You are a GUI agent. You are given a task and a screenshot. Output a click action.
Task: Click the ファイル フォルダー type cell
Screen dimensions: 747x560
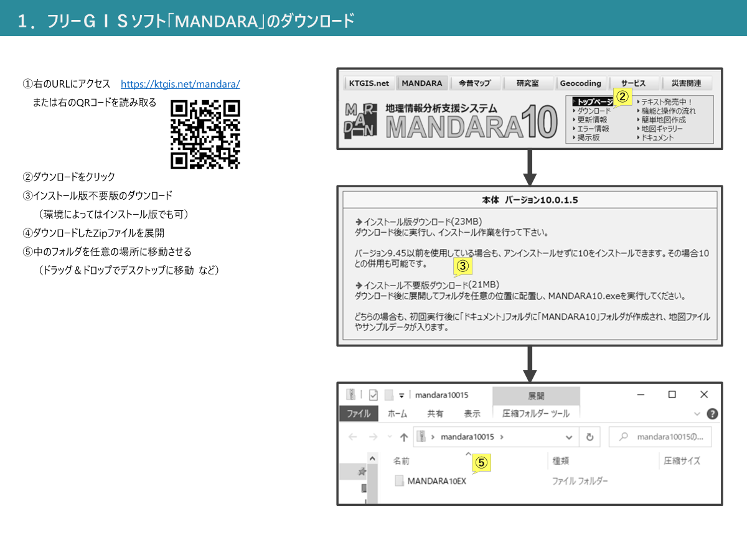[580, 481]
